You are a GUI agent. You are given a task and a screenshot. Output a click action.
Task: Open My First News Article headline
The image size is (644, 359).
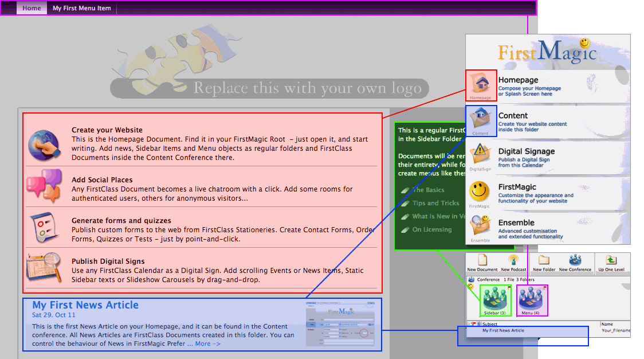[85, 305]
